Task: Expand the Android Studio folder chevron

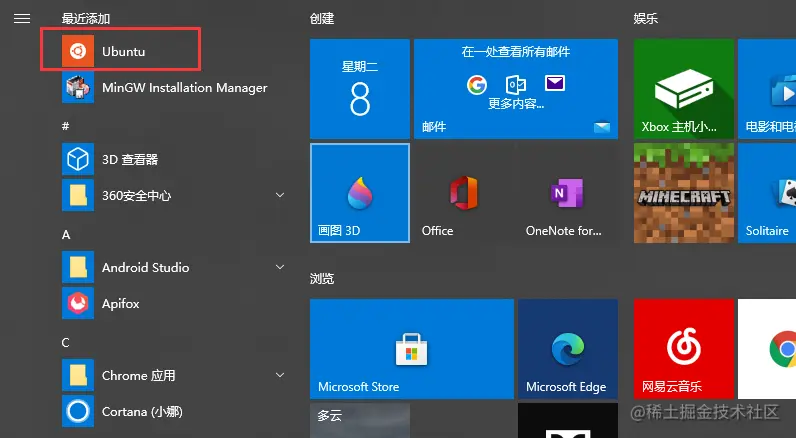Action: click(x=280, y=267)
